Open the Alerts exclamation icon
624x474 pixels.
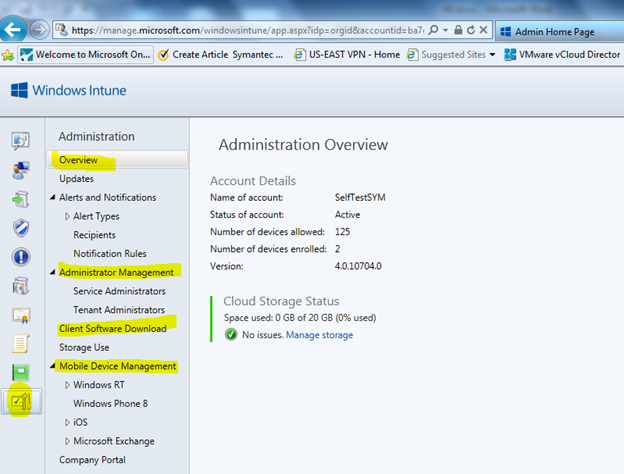(21, 257)
